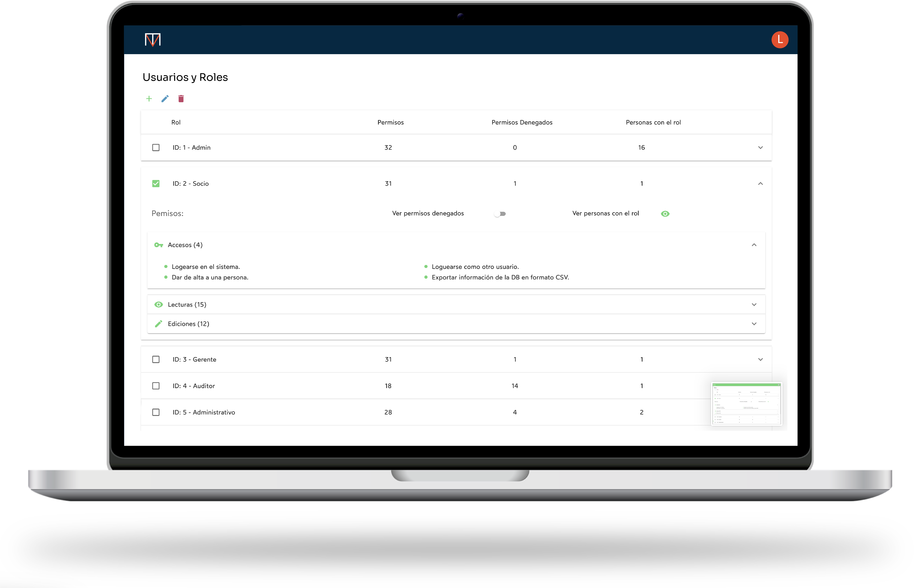Click the eye icon beside Lecturas
916x588 pixels.
pos(158,305)
